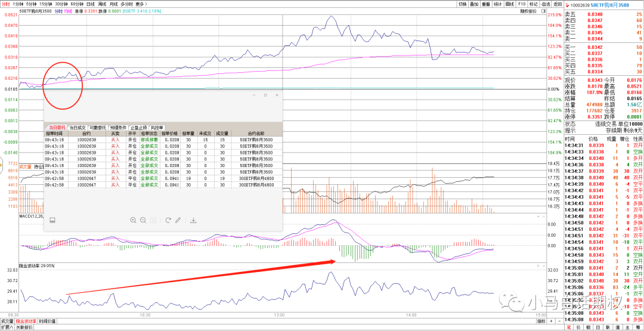Minimize the floating order-image window
The image size is (644, 331).
pos(254,95)
